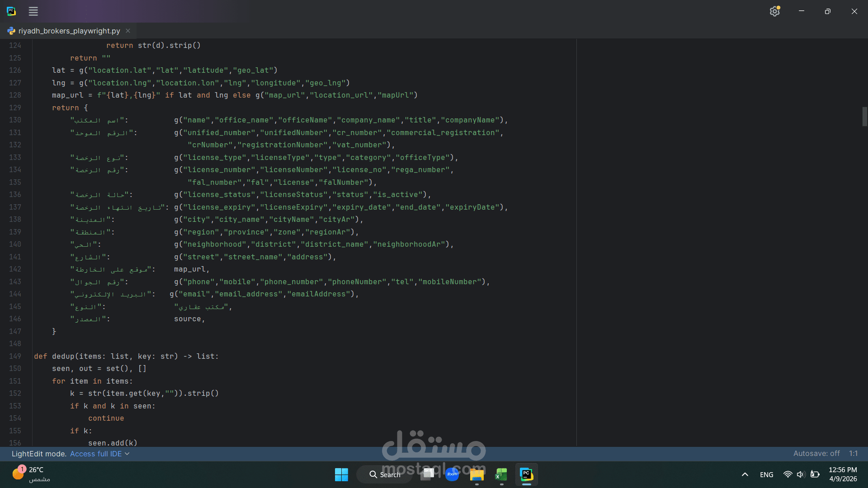Viewport: 868px width, 488px height.
Task: Open Zoom from the taskbar
Action: [452, 474]
